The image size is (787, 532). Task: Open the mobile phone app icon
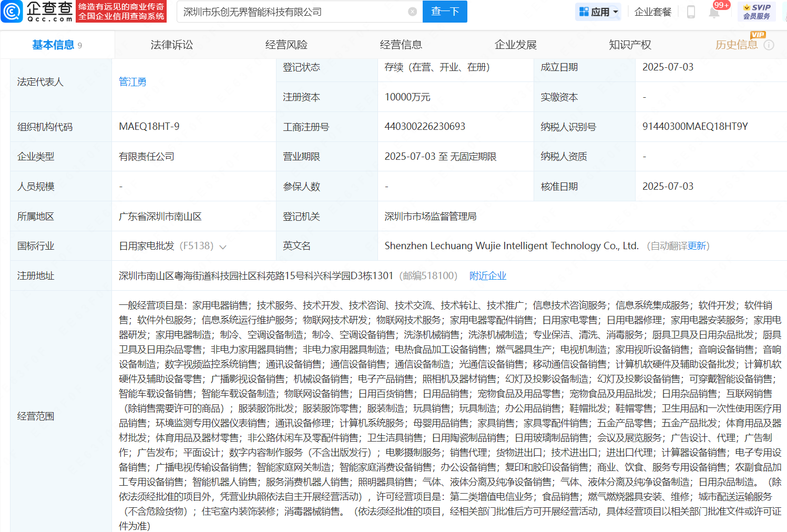691,12
